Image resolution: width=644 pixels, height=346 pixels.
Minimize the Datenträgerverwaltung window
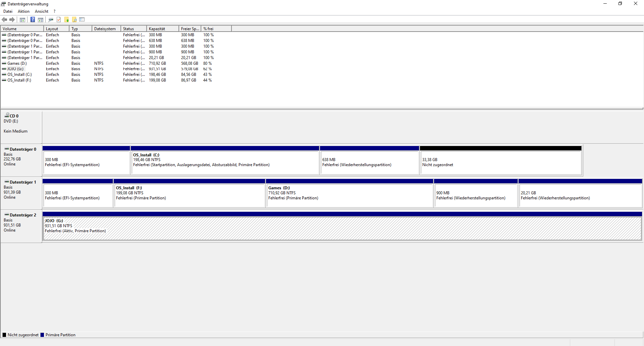pyautogui.click(x=605, y=4)
